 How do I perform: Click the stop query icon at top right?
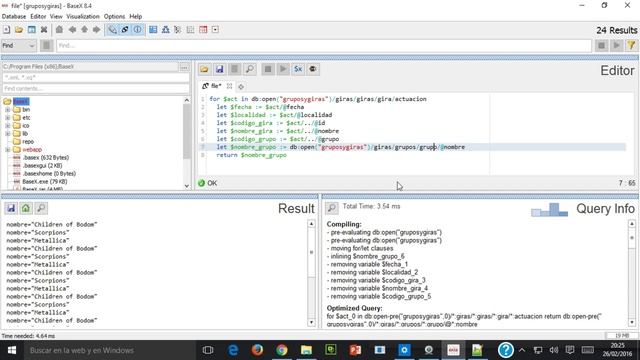pos(601,46)
